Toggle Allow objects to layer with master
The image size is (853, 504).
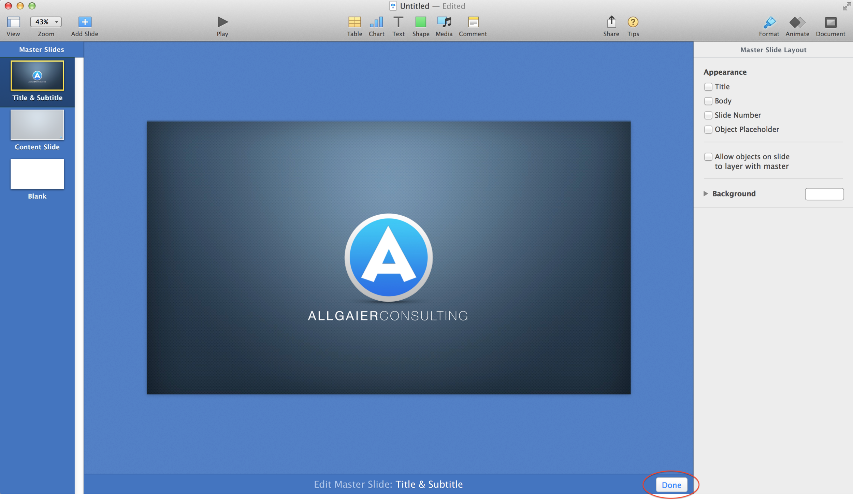pos(708,157)
